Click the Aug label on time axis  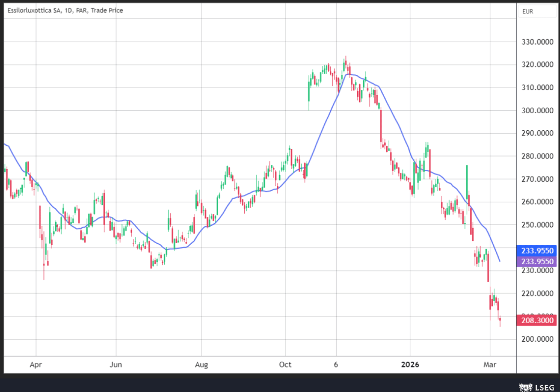201,364
